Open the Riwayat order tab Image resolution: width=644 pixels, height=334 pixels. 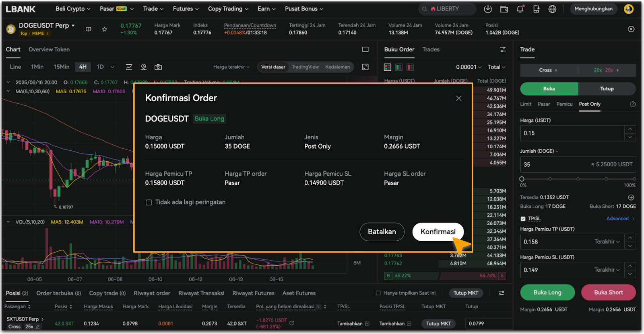click(152, 293)
